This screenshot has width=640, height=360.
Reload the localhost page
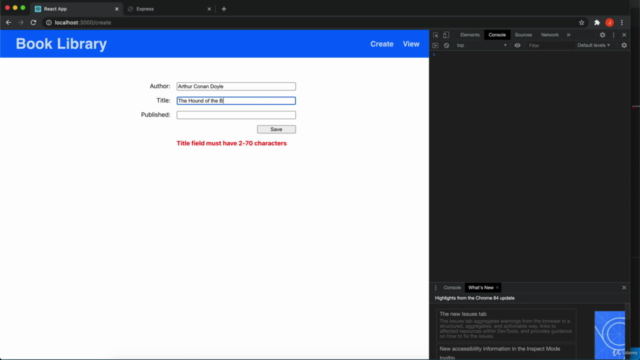[33, 22]
